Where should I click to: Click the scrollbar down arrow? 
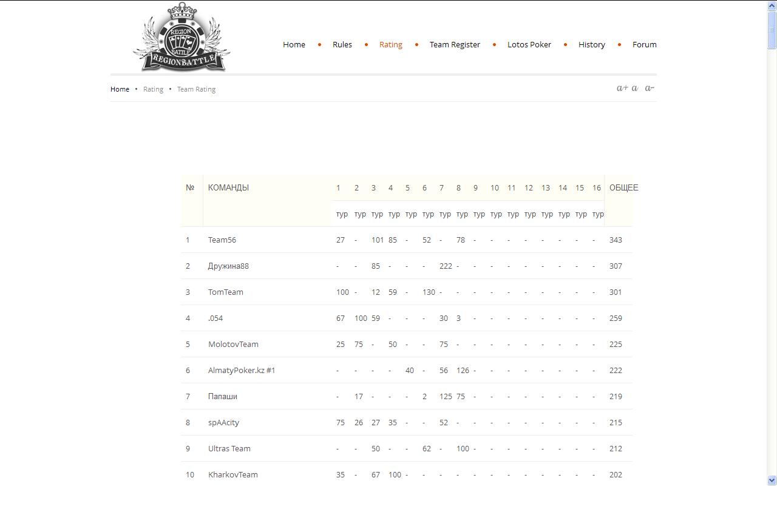coord(772,480)
